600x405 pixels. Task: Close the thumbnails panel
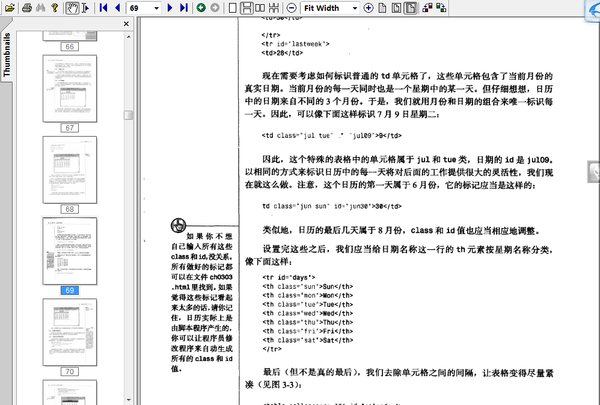pos(126,24)
